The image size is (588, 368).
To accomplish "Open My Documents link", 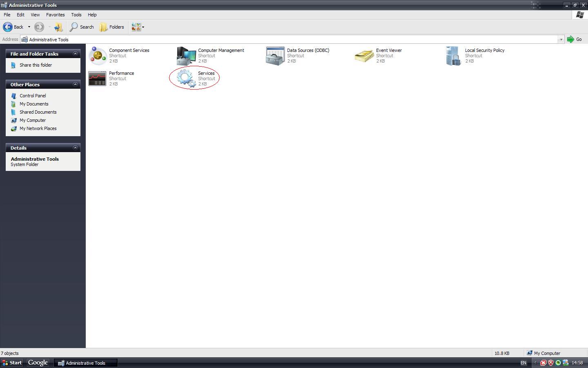I will pos(34,104).
